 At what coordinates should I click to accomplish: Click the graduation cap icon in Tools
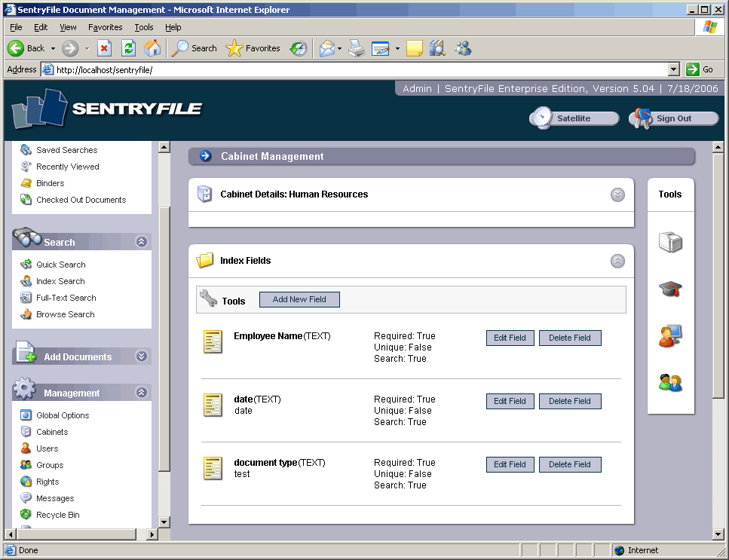[670, 289]
